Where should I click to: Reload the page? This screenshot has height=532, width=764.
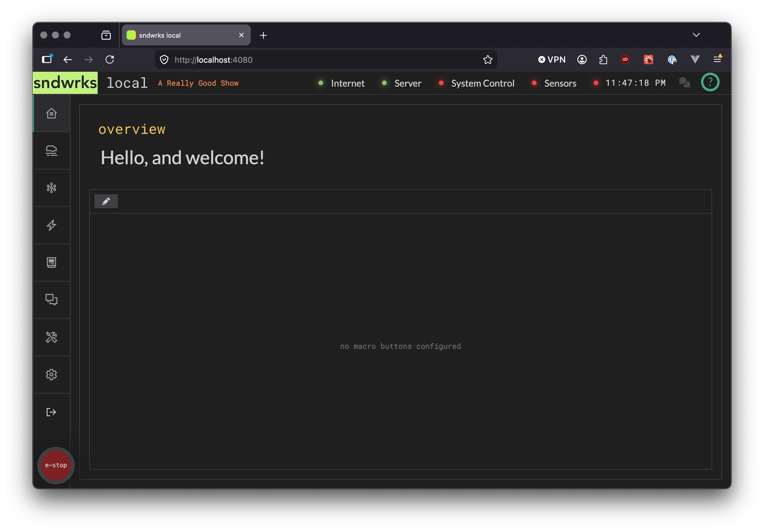point(110,60)
